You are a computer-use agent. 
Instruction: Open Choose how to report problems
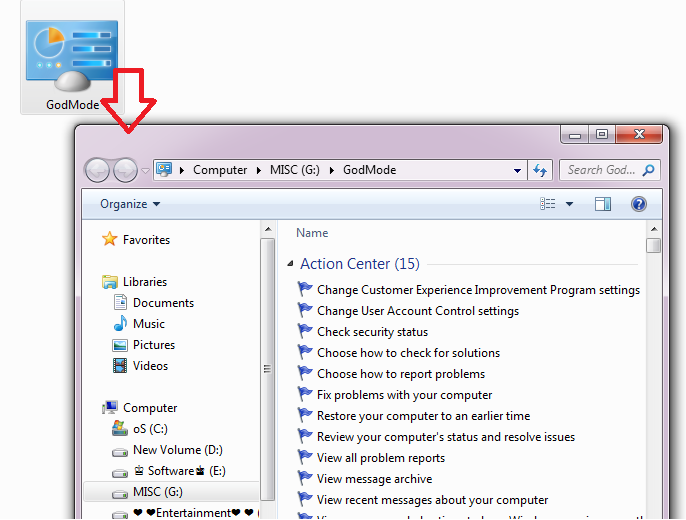click(x=401, y=374)
